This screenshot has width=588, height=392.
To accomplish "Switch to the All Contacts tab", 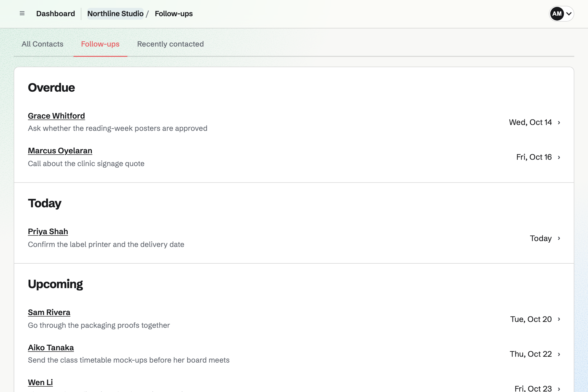I will click(42, 44).
